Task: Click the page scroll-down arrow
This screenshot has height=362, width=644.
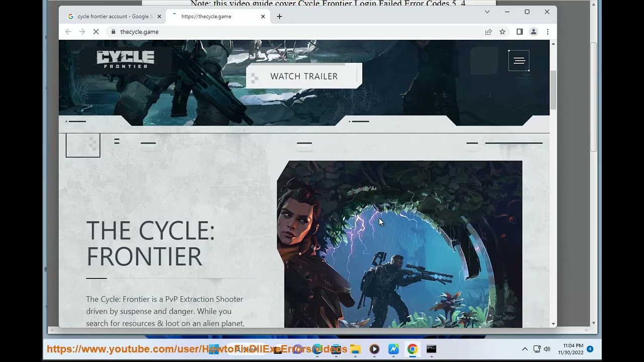Action: click(553, 324)
